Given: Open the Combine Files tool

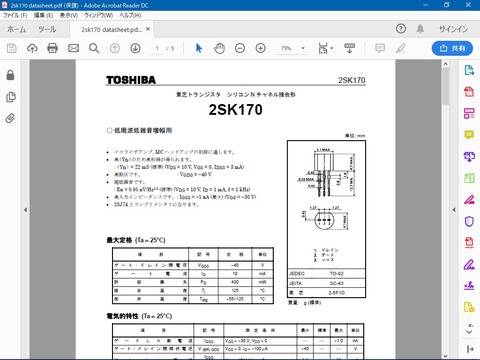Looking at the screenshot, I should [x=469, y=156].
